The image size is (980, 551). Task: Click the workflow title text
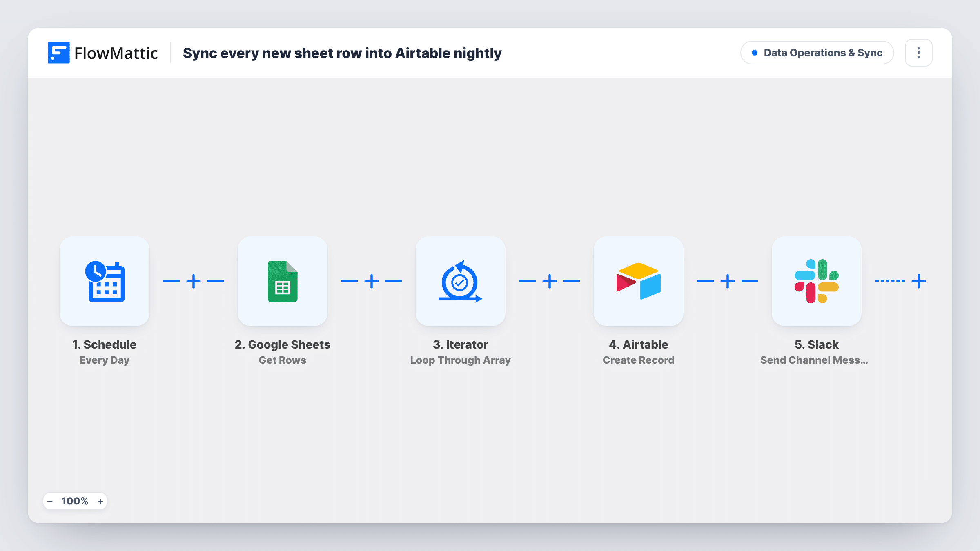click(342, 53)
